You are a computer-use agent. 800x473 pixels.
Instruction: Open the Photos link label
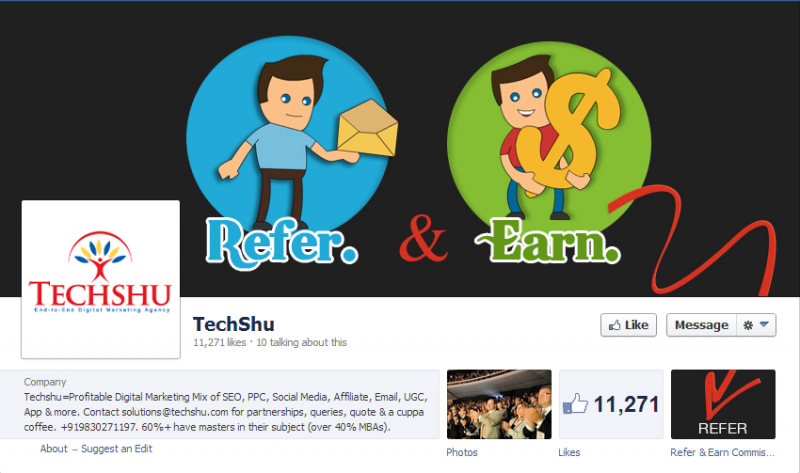(462, 453)
